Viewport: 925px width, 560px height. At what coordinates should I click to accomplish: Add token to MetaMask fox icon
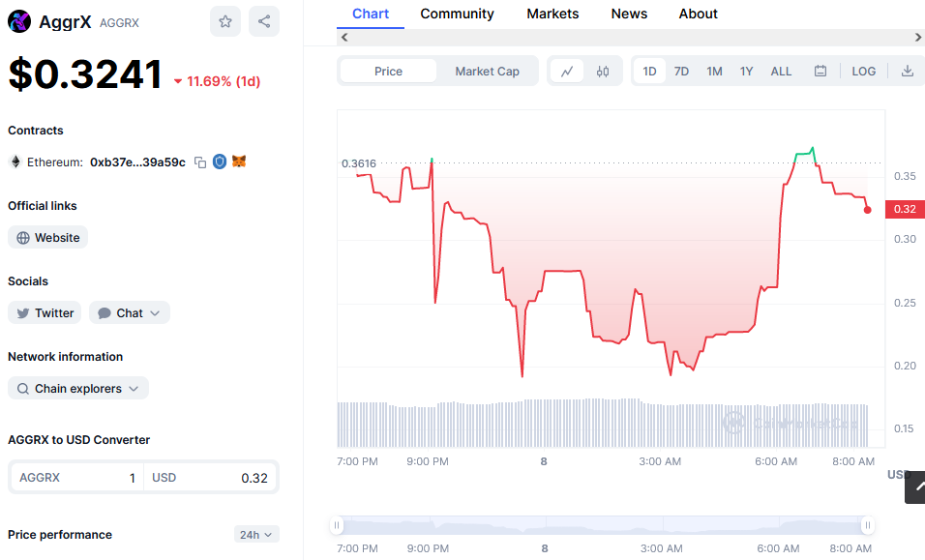click(x=239, y=161)
